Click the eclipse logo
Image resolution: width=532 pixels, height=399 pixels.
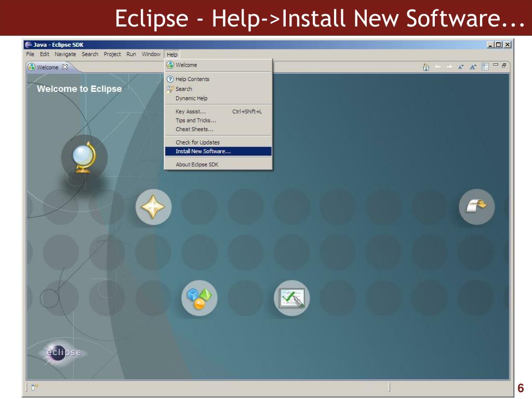tap(64, 352)
